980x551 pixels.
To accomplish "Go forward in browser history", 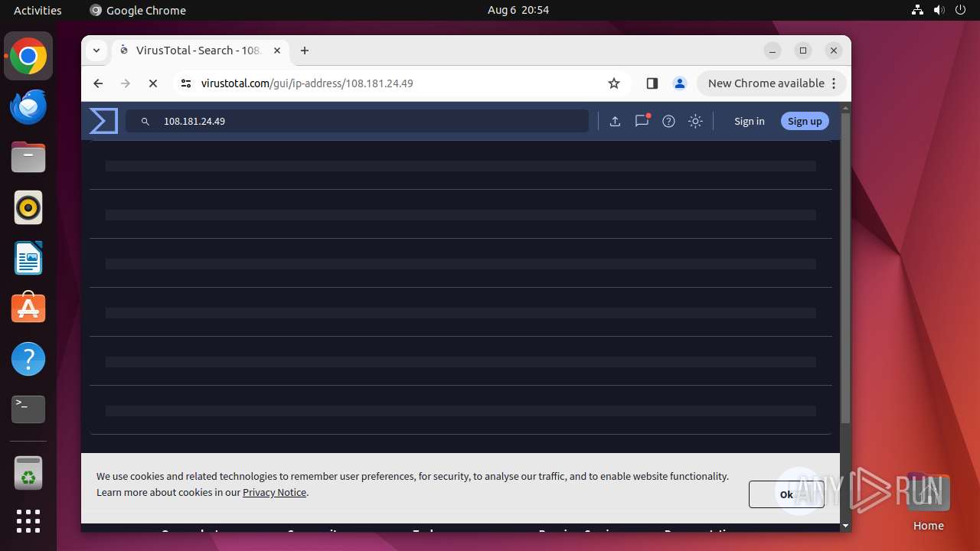I will point(126,83).
